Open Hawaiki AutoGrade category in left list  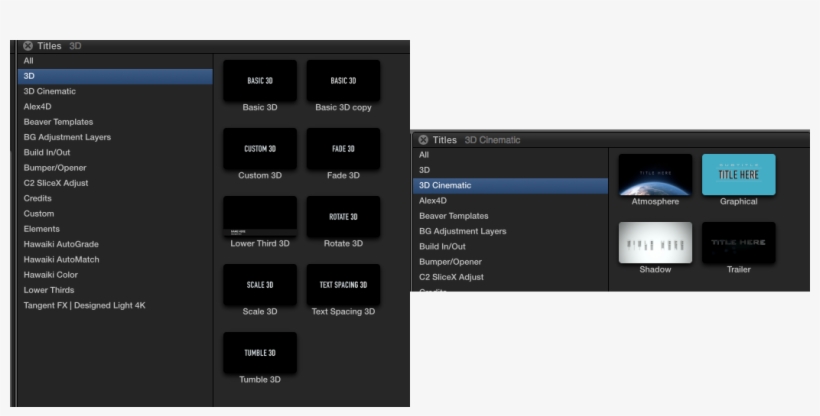(x=61, y=244)
